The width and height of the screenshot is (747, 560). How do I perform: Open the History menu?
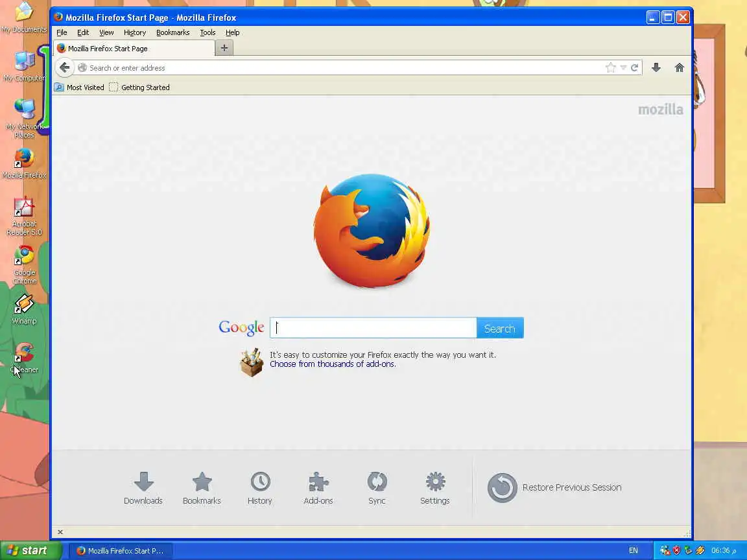135,32
